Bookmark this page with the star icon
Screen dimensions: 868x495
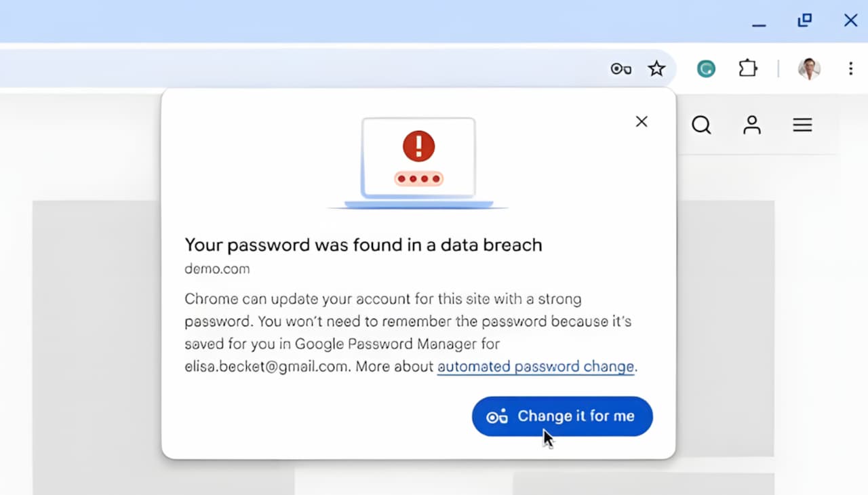click(656, 68)
